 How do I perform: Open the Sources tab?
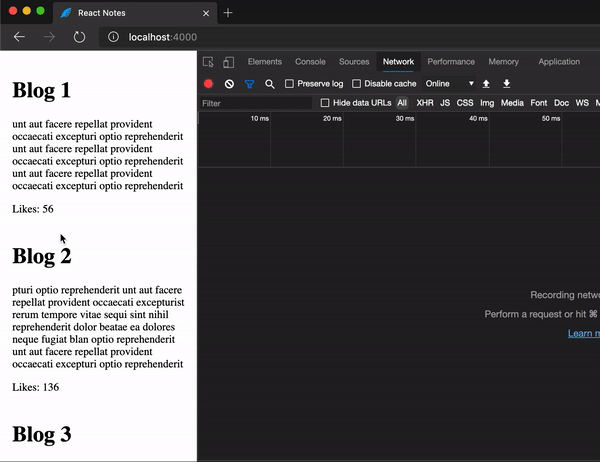pyautogui.click(x=354, y=62)
